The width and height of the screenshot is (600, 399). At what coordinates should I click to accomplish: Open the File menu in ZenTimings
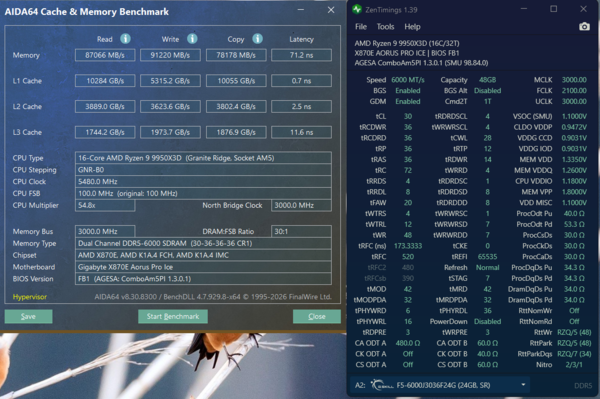361,27
